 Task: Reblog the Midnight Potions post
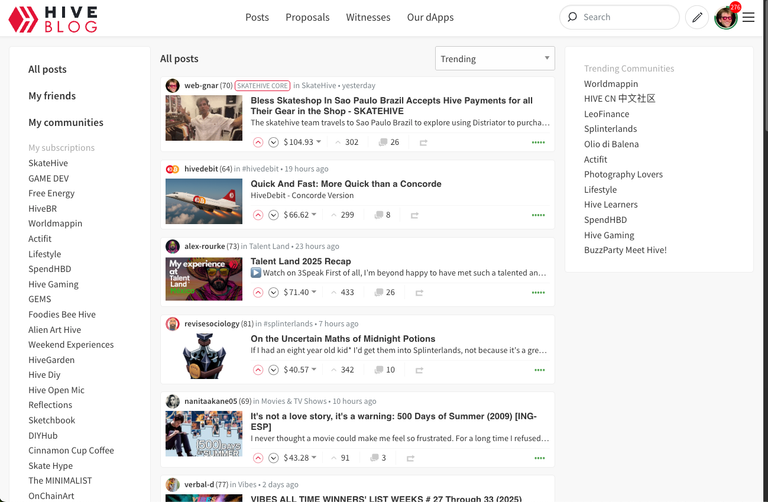(419, 370)
